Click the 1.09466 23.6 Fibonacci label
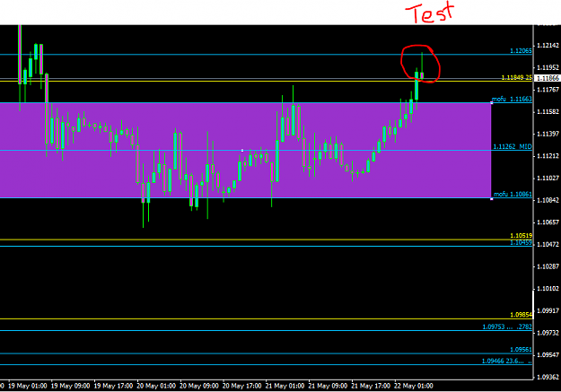This screenshot has width=561, height=392. [506, 362]
